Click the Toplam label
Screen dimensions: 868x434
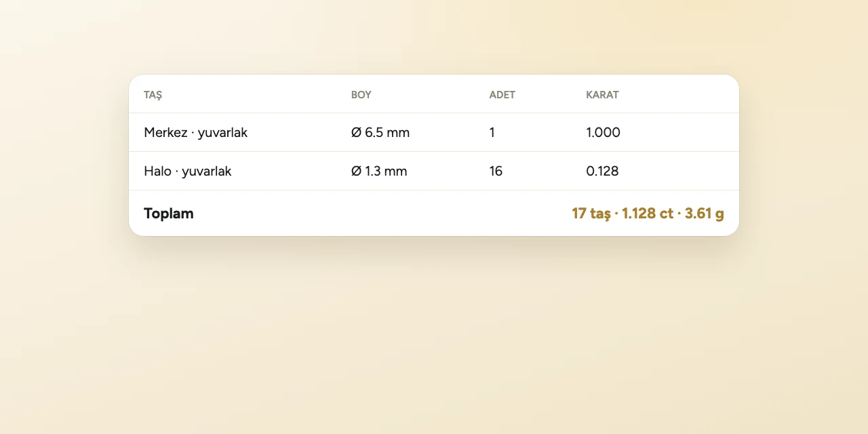(x=169, y=214)
